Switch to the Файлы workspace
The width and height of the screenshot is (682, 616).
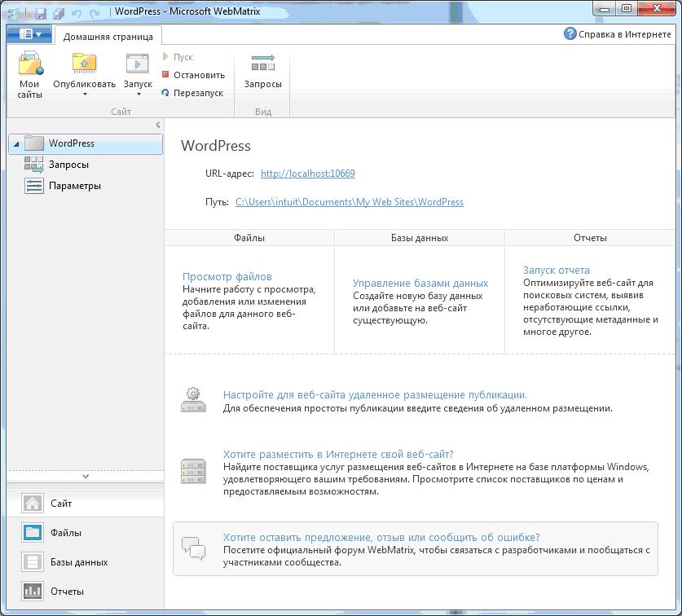click(x=86, y=532)
